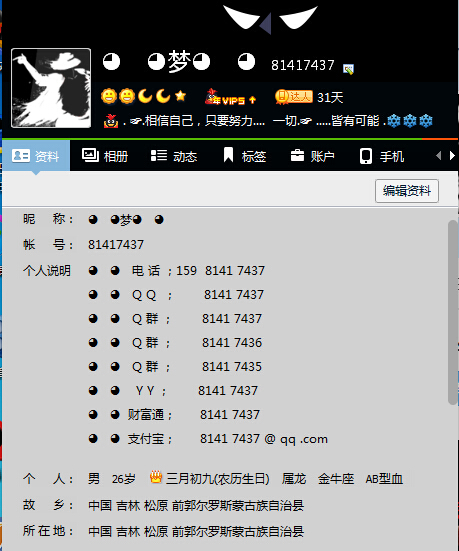The image size is (459, 551).
Task: Open the 达人 badge
Action: click(x=294, y=97)
